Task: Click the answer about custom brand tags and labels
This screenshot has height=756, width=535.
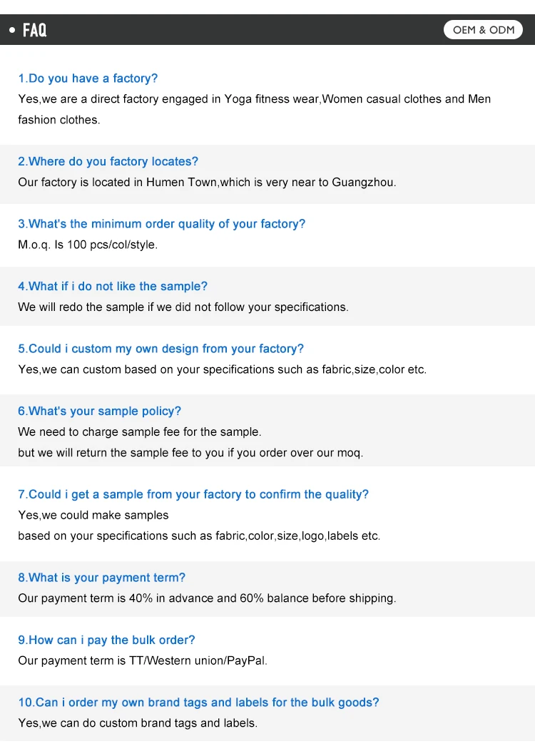Action: point(138,724)
